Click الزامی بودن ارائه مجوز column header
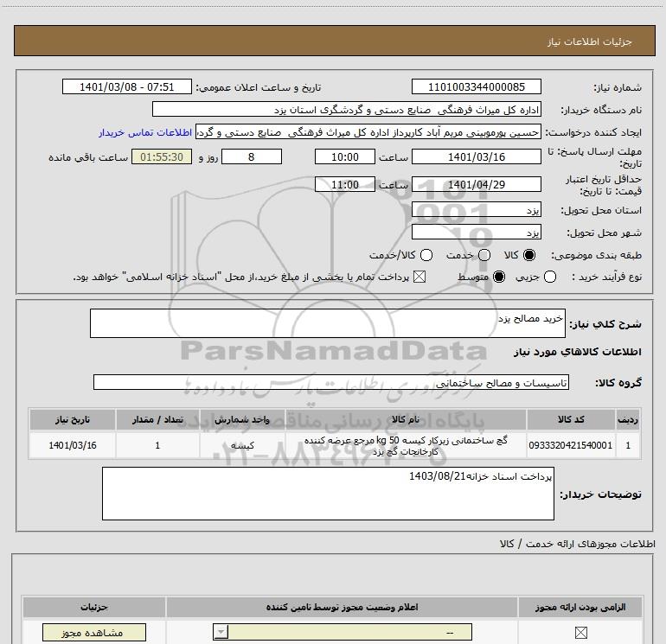 (x=580, y=608)
